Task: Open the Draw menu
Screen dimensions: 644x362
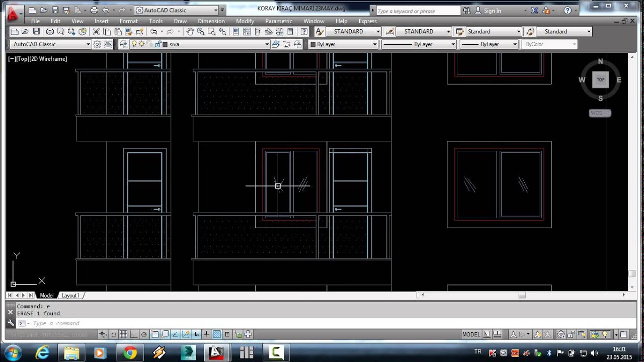Action: tap(180, 21)
